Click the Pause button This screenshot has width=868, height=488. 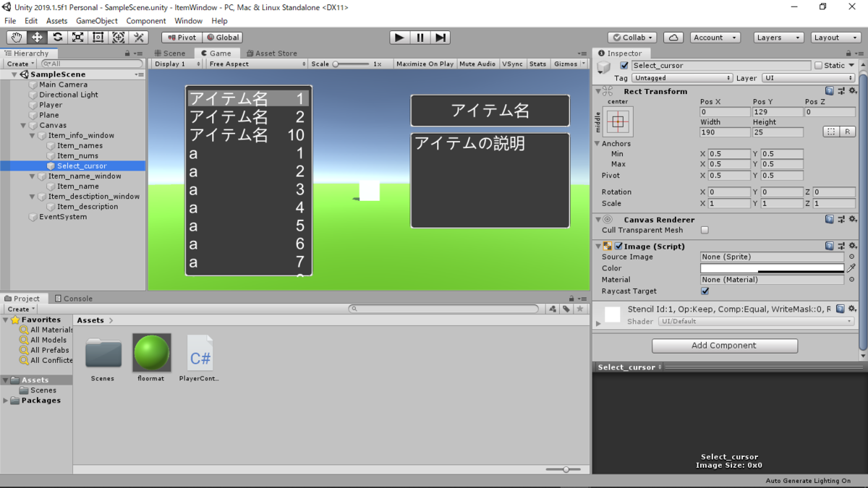click(x=420, y=38)
